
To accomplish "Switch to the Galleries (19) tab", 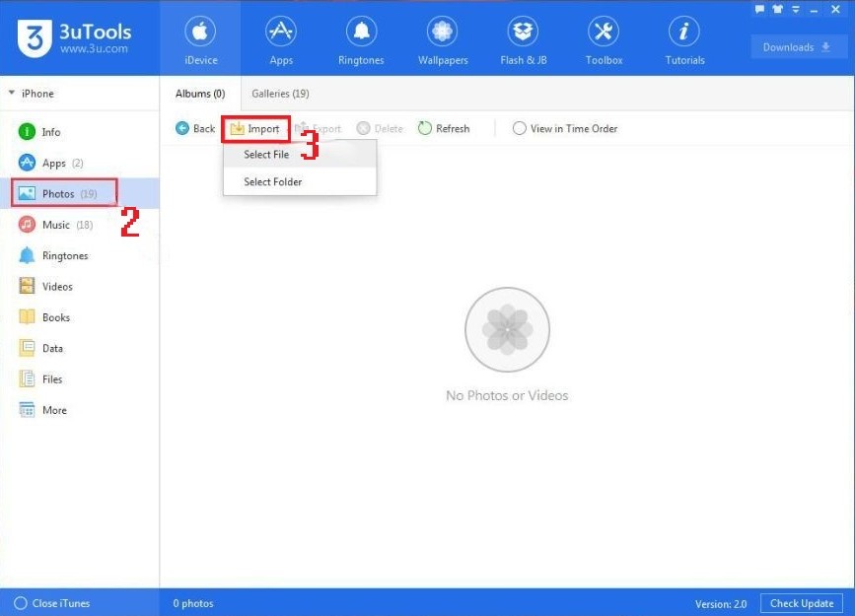I will [x=280, y=94].
